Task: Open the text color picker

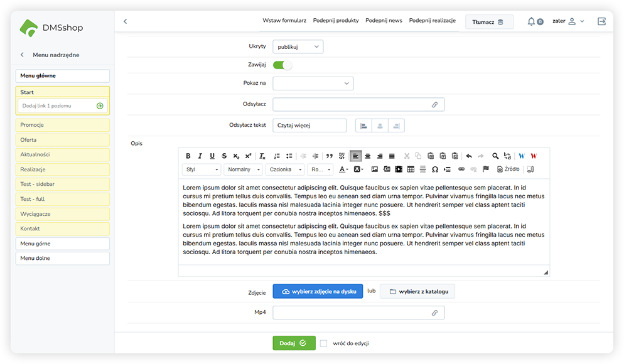Action: (x=344, y=169)
